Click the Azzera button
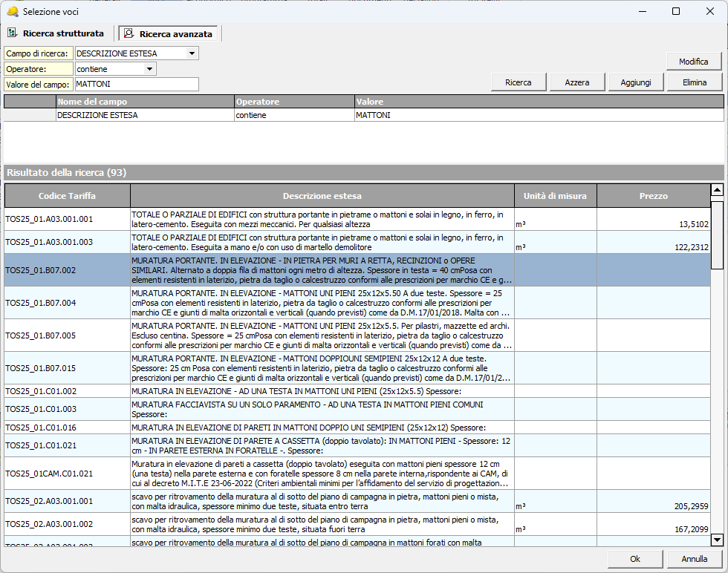This screenshot has height=573, width=728. pyautogui.click(x=577, y=82)
